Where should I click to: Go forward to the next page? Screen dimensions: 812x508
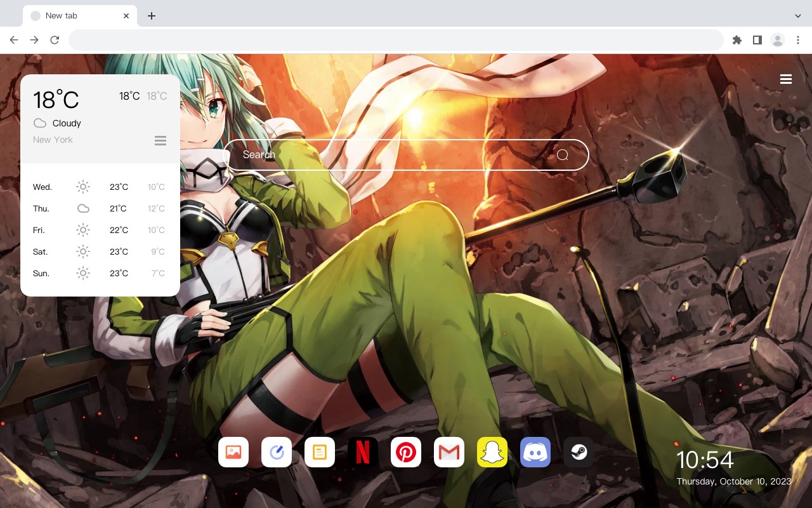click(x=34, y=40)
